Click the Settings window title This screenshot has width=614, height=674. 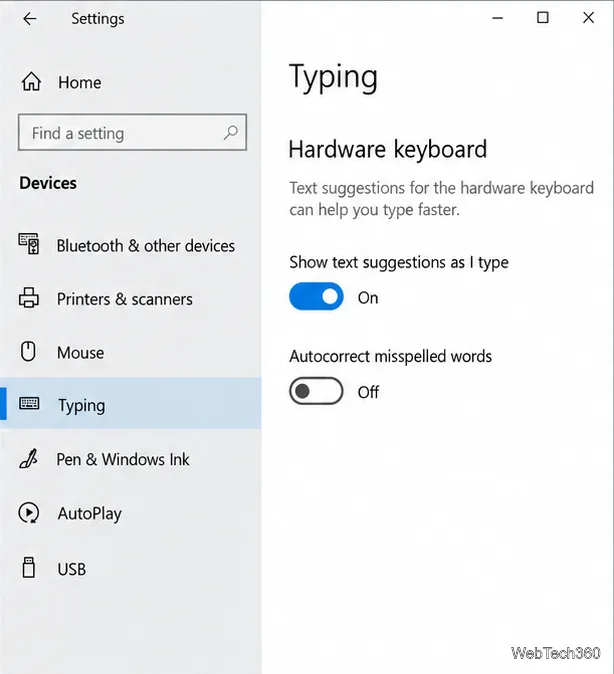click(98, 18)
